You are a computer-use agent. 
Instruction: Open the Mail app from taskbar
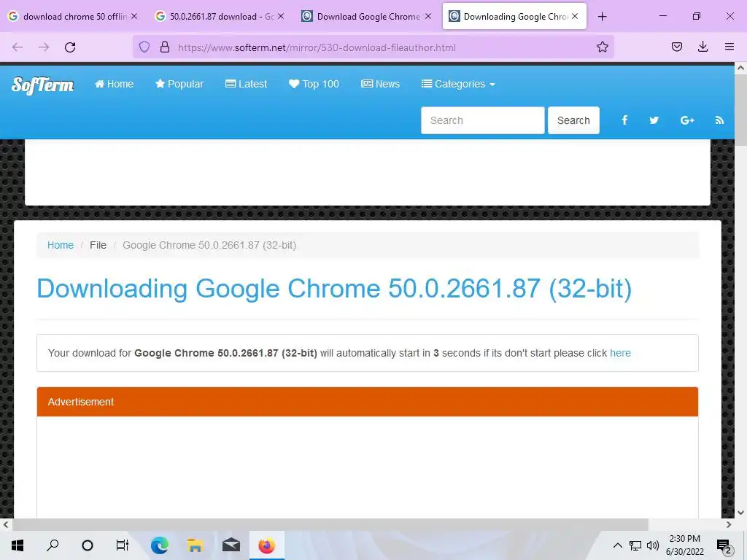[x=231, y=545]
